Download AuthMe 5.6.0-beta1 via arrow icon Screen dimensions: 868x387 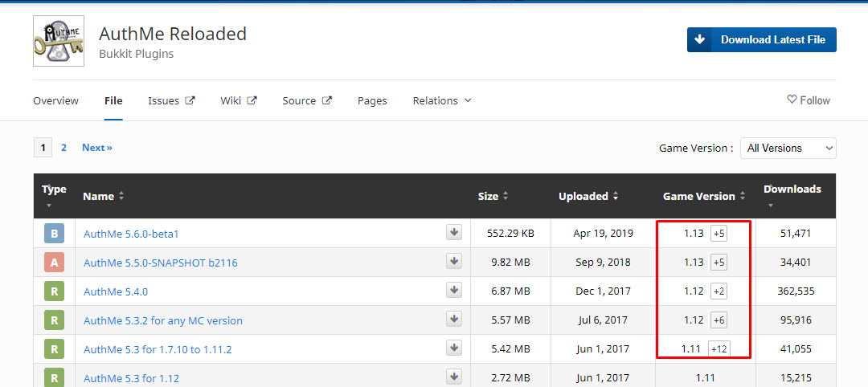tap(454, 233)
